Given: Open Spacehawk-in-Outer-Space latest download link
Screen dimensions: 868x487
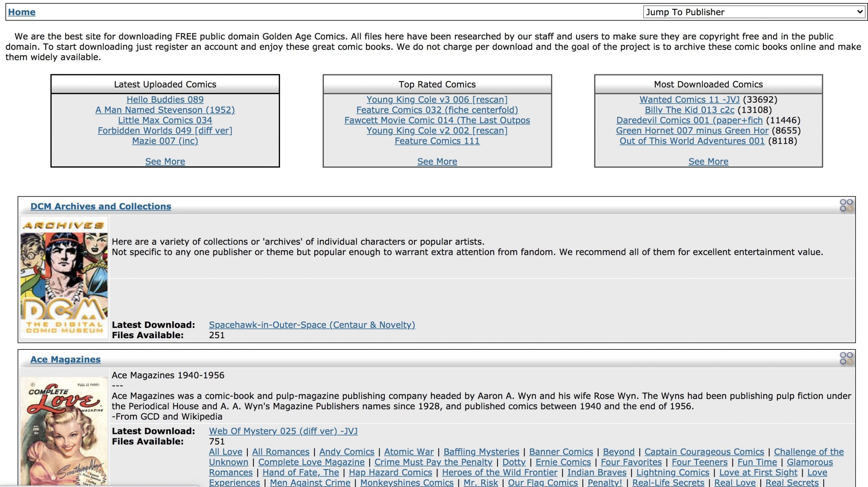Looking at the screenshot, I should (x=312, y=325).
